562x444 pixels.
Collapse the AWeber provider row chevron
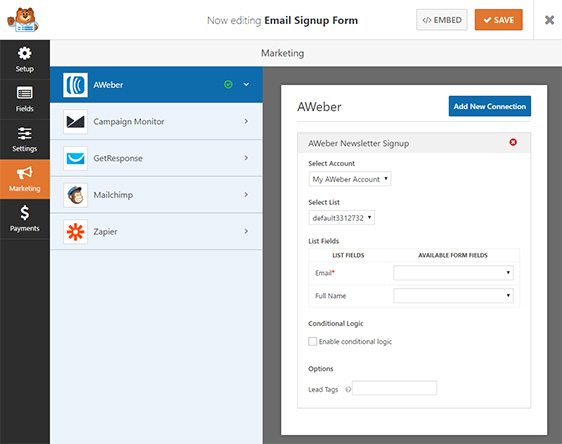(246, 85)
